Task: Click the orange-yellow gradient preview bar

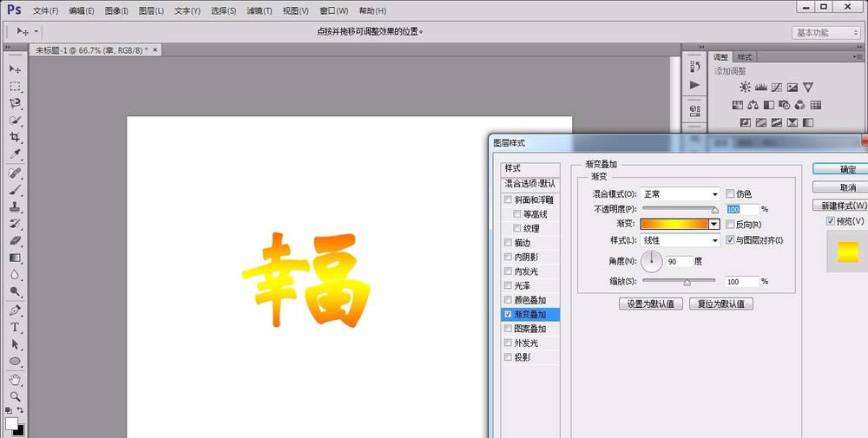Action: tap(674, 224)
